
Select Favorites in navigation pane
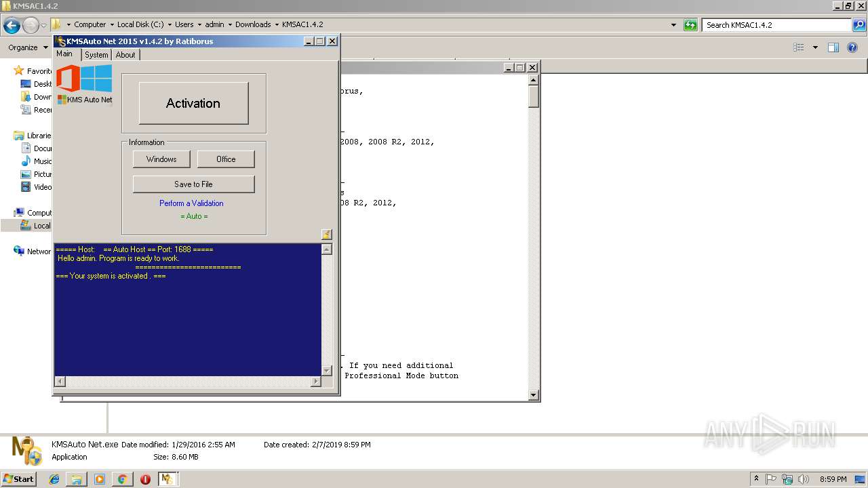tap(33, 71)
